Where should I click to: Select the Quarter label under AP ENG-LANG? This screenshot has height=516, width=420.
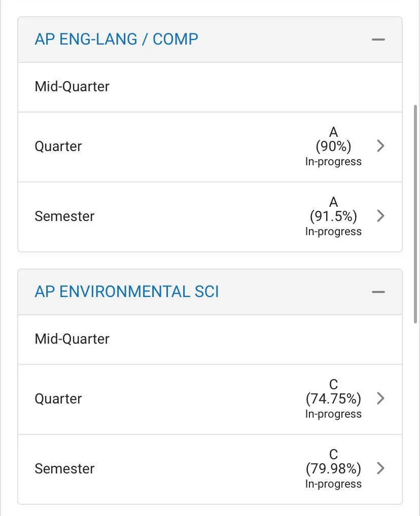coord(58,146)
